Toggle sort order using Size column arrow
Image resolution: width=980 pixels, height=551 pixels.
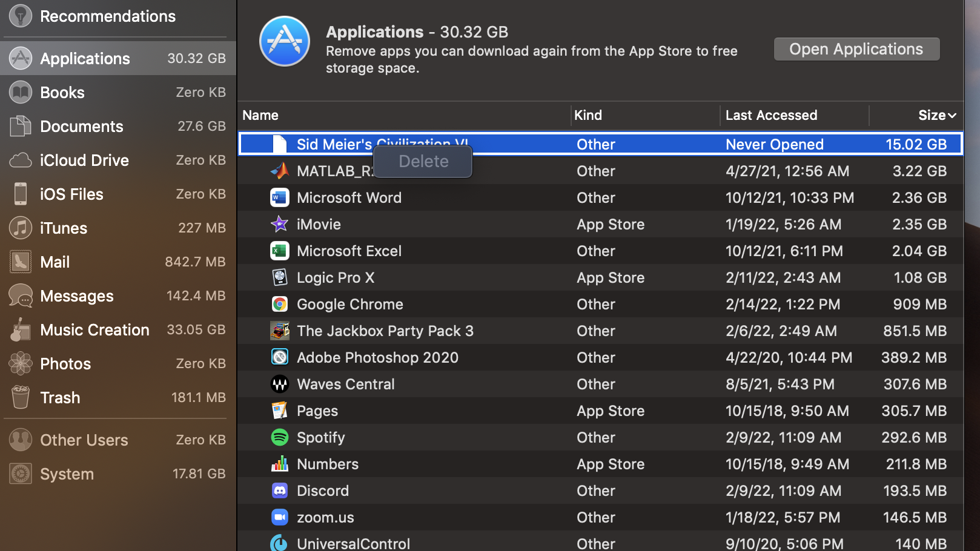(952, 116)
